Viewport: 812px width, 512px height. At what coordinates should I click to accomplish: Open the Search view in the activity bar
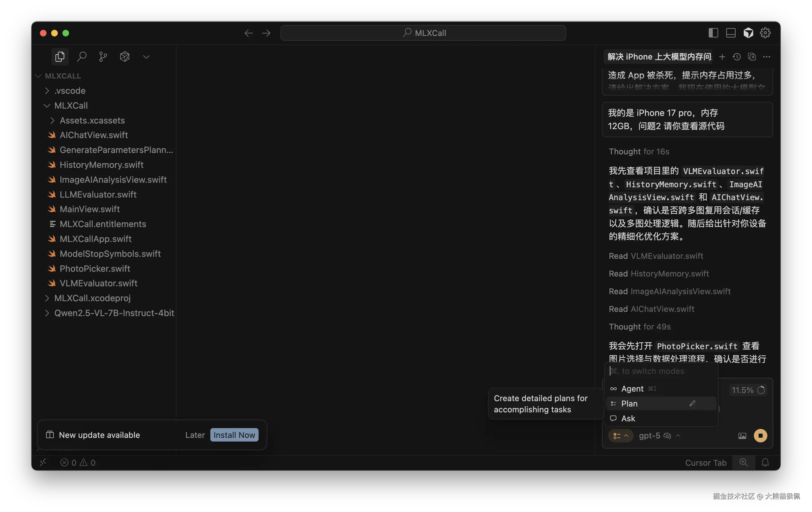[x=81, y=56]
